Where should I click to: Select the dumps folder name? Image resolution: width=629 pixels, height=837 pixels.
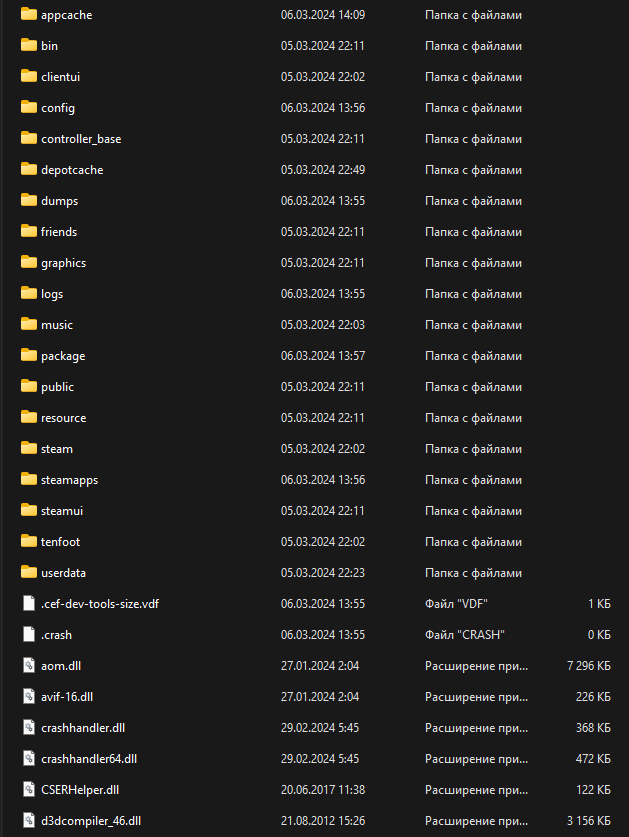coord(59,201)
